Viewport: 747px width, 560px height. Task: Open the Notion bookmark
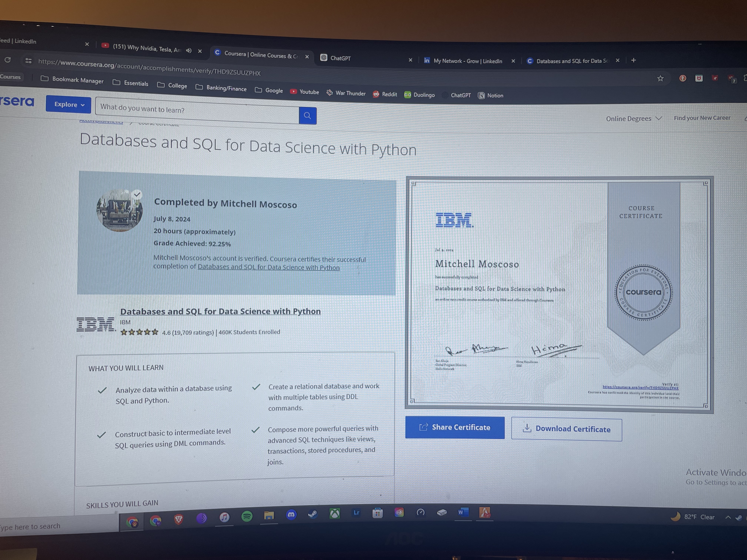point(491,96)
